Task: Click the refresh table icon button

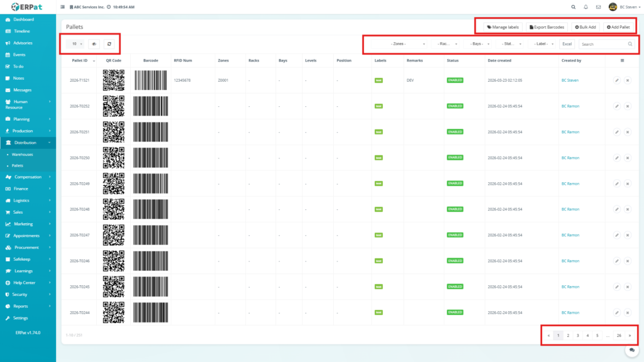Action: (109, 44)
